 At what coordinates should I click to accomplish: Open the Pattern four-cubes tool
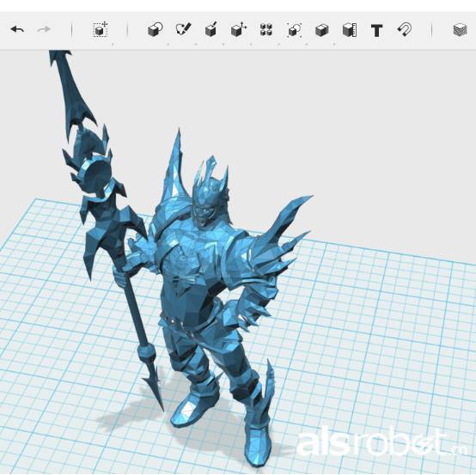pos(266,30)
